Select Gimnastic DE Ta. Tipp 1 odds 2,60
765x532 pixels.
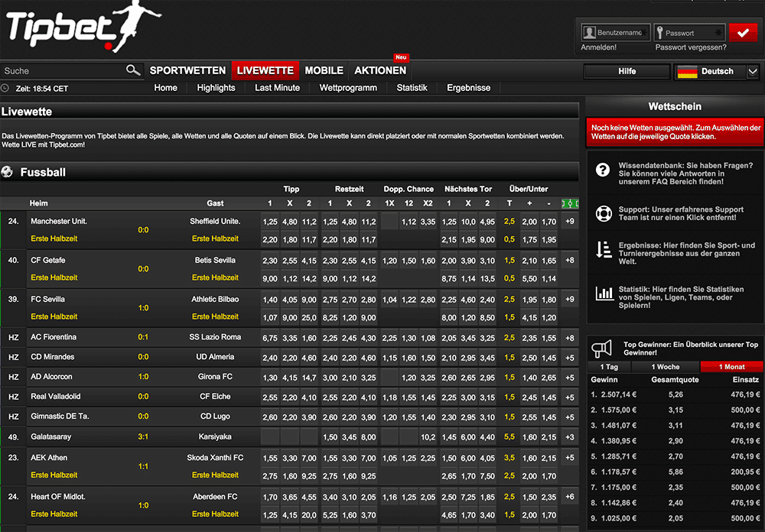(x=270, y=417)
